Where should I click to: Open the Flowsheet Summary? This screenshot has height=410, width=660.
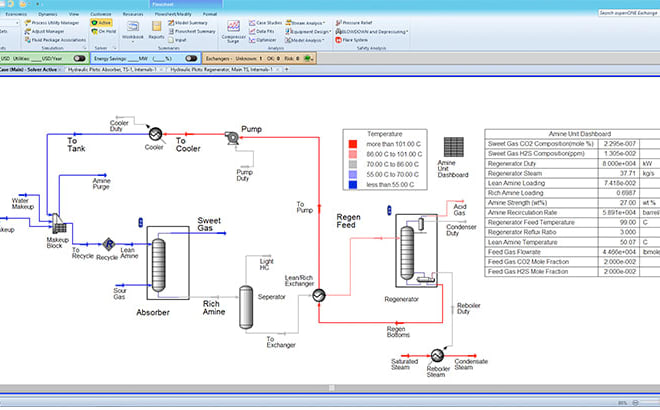(192, 31)
